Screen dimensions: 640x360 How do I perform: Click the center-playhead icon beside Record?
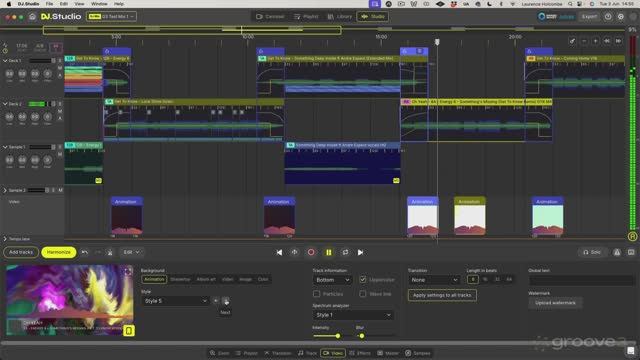294,252
